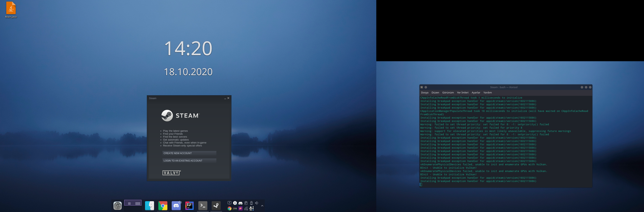Image resolution: width=644 pixels, height=212 pixels.
Task: Select the 'Find the best servers' text in Steam
Action: pos(175,137)
